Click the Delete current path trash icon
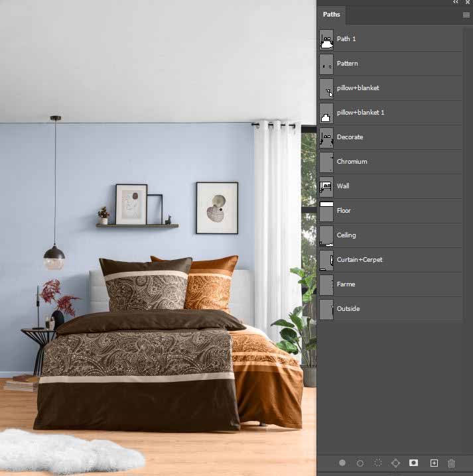Image resolution: width=473 pixels, height=476 pixels. click(x=452, y=463)
